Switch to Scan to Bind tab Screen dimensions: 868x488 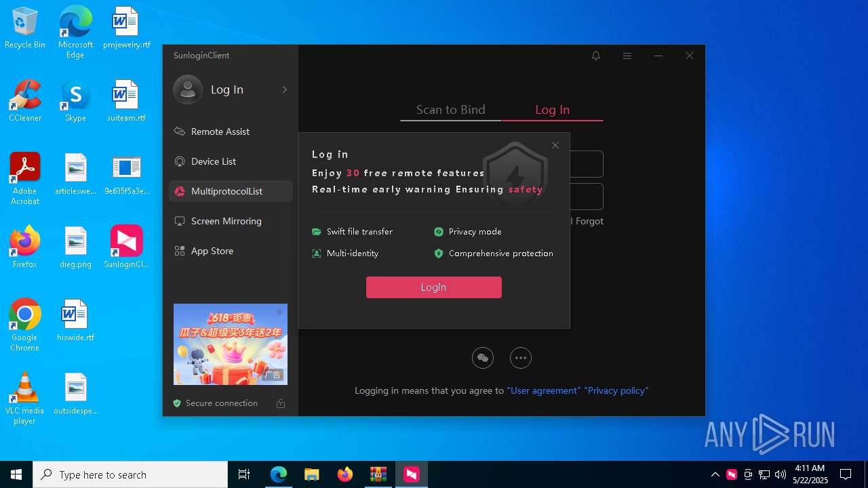point(451,110)
